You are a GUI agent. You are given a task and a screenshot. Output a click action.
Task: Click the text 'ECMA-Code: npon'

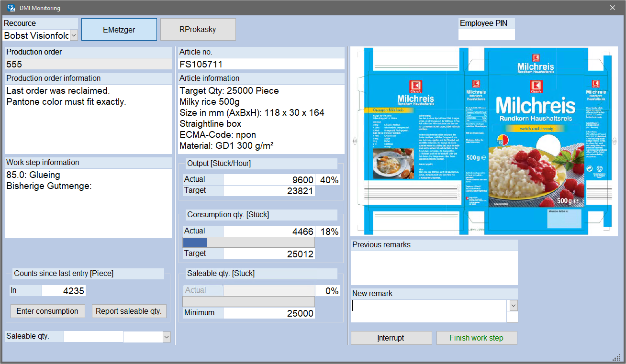[x=218, y=135]
